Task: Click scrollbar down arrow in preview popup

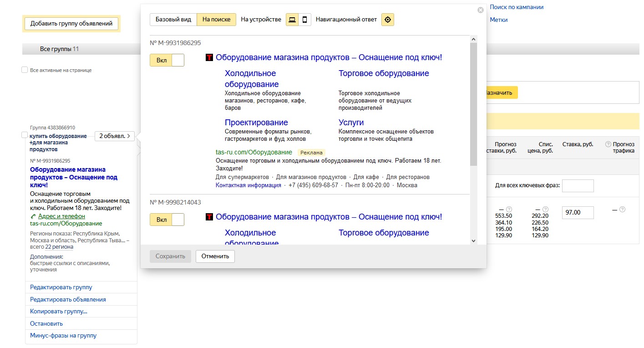Action: click(474, 241)
